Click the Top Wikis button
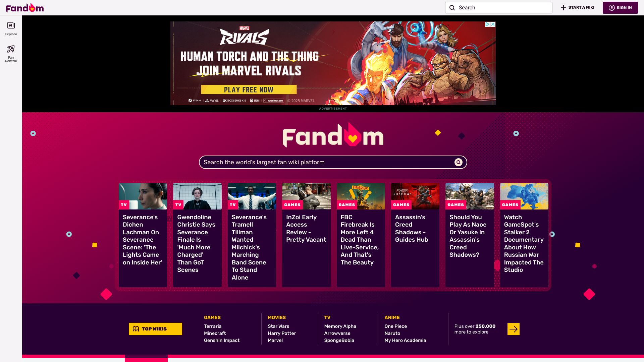This screenshot has width=644, height=362. 155,329
